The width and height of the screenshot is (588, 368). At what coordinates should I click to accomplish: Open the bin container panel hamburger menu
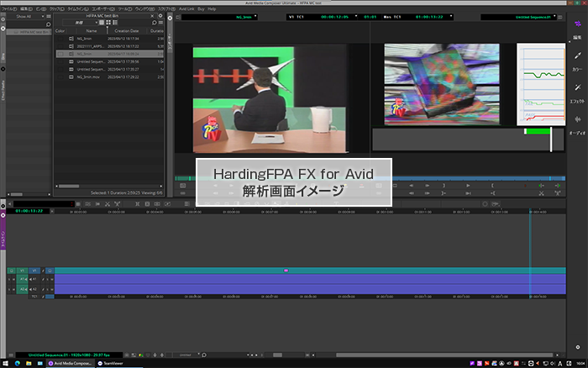(x=49, y=17)
